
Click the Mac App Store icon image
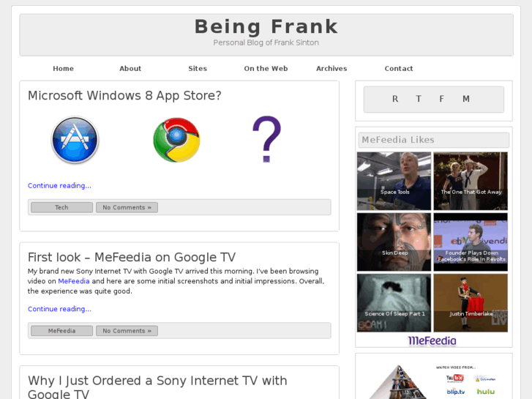click(75, 140)
